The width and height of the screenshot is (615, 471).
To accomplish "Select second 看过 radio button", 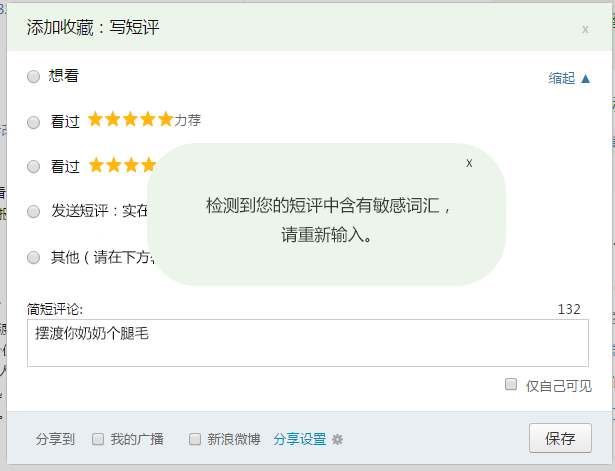I will pos(34,167).
